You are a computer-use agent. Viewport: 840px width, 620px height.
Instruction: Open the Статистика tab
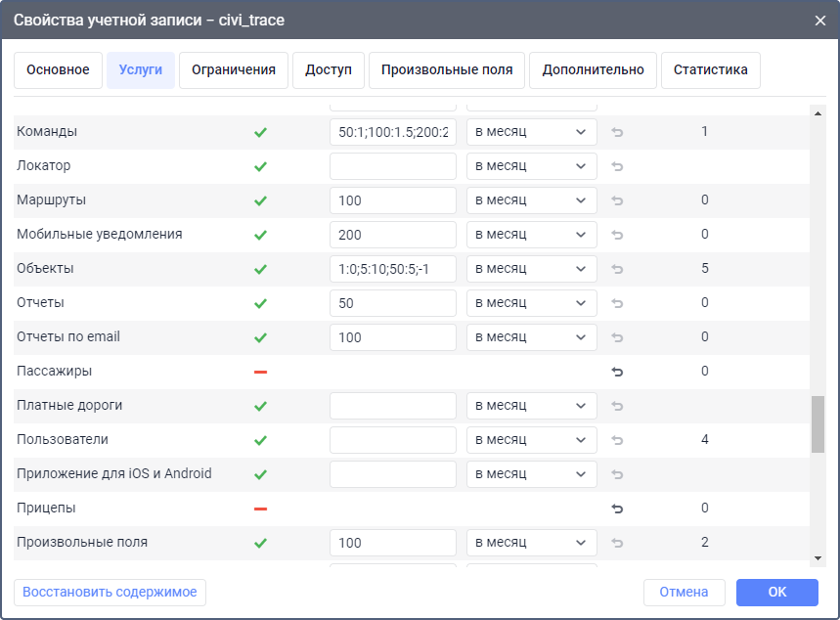pyautogui.click(x=710, y=70)
